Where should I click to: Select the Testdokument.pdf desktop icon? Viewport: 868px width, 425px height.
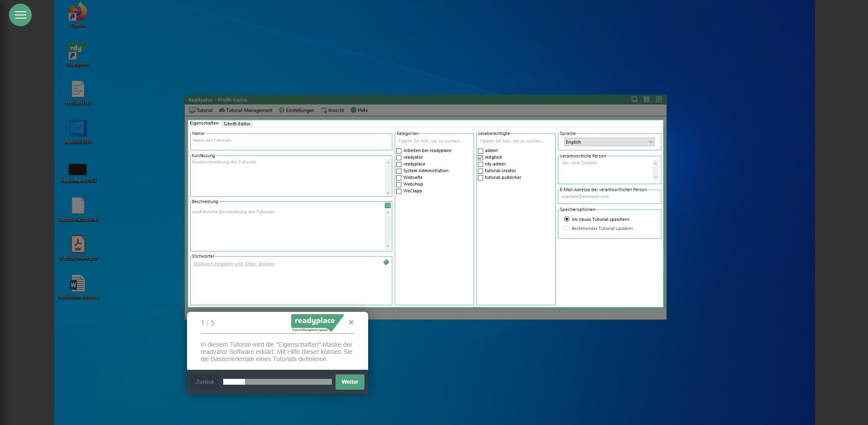coord(78,245)
